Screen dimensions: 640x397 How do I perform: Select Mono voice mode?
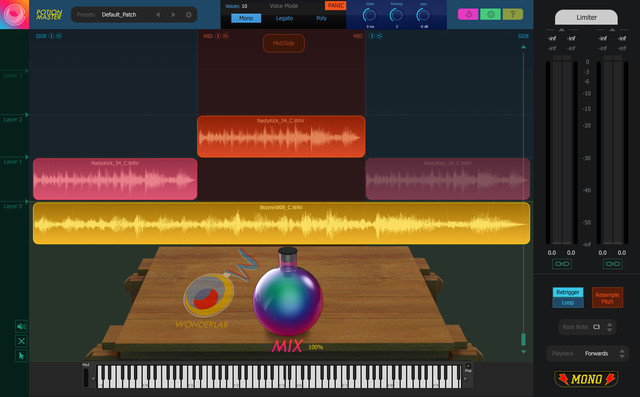246,18
